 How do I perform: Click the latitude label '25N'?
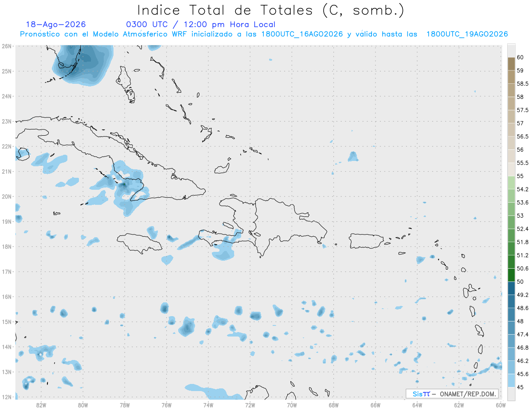pyautogui.click(x=7, y=71)
